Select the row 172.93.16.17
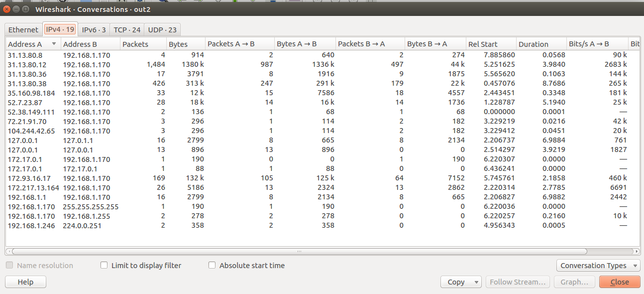 point(323,178)
